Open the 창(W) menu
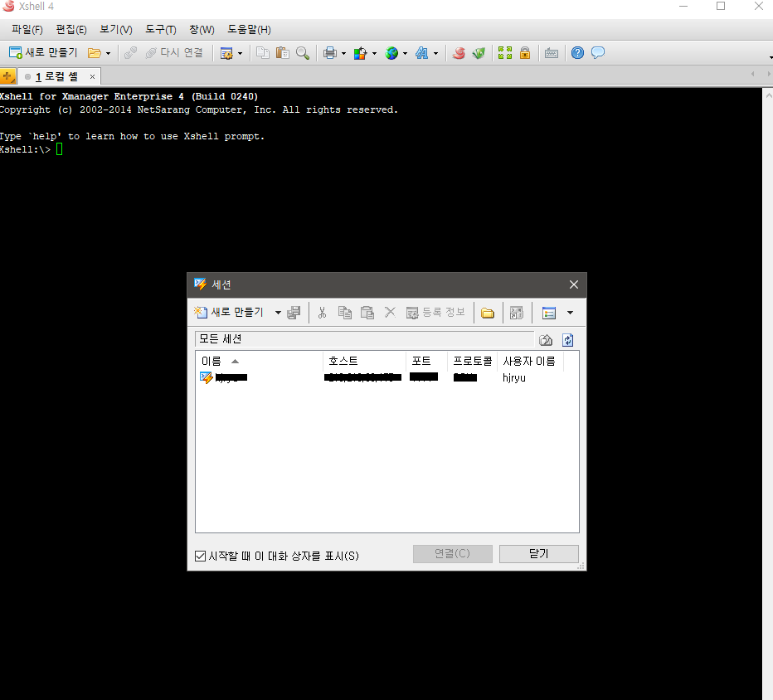 pos(202,30)
